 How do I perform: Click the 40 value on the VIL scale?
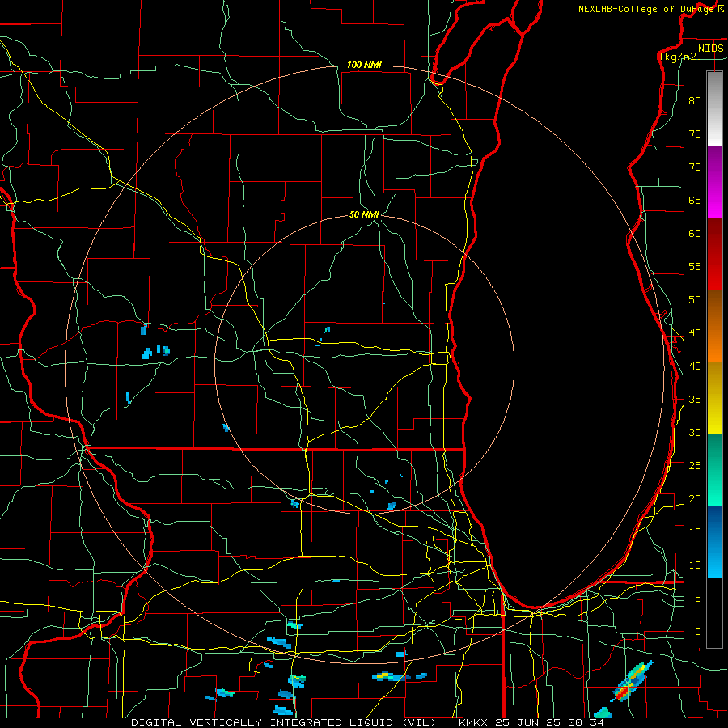(695, 366)
